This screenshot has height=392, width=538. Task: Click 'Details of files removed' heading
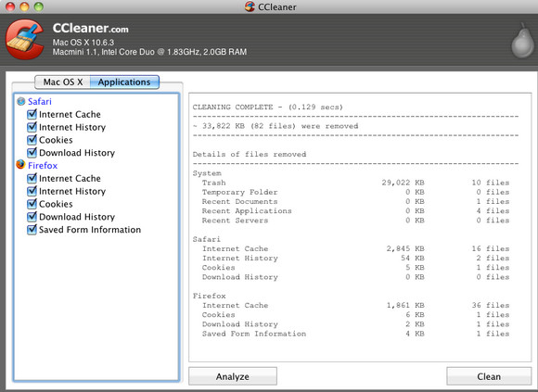250,154
